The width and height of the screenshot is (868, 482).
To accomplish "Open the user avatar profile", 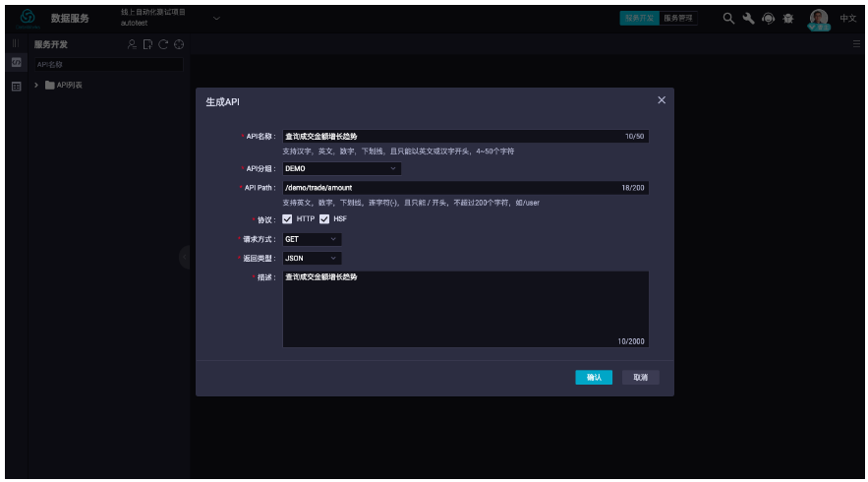I will (x=819, y=19).
